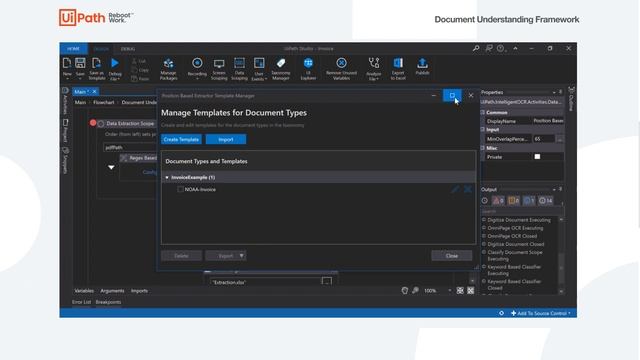This screenshot has height=360, width=640.
Task: Click the MinOverlapPercentage ellipsis button
Action: point(560,139)
